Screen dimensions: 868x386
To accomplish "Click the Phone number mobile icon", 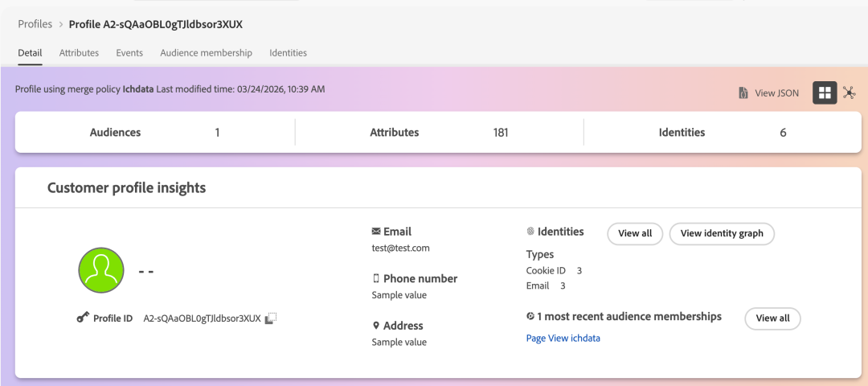I will pos(376,278).
